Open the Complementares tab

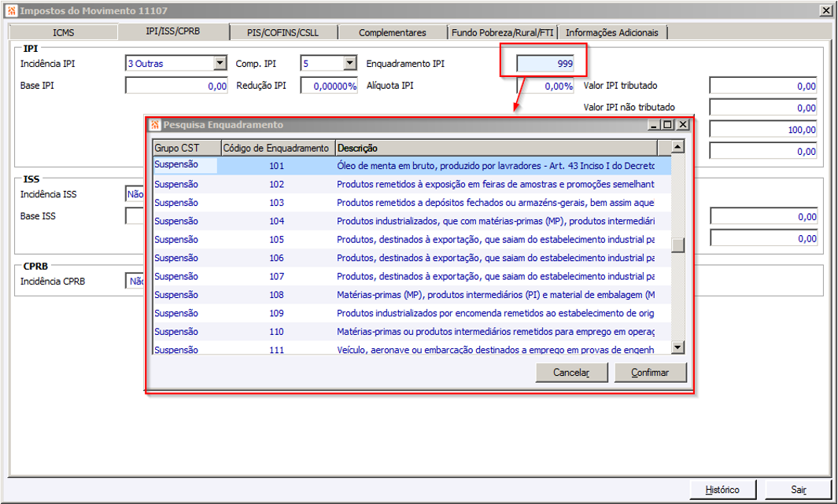[x=393, y=32]
